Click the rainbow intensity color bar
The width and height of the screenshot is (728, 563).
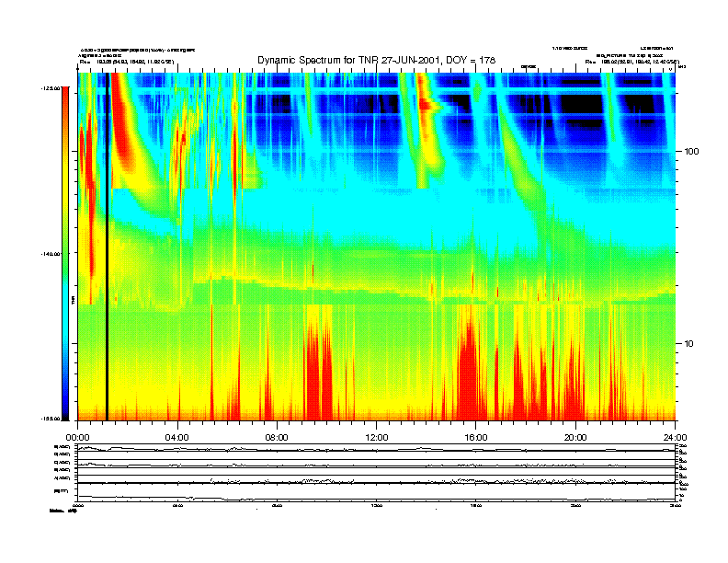pyautogui.click(x=65, y=254)
